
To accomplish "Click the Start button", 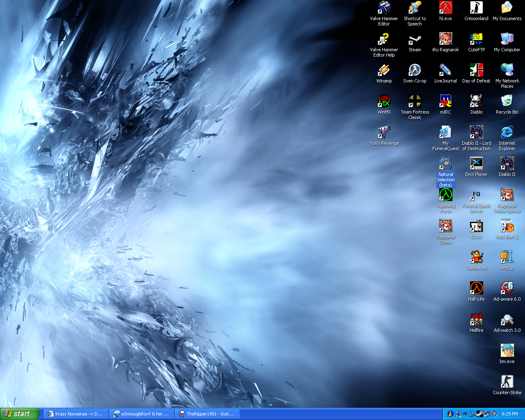I will coord(18,414).
